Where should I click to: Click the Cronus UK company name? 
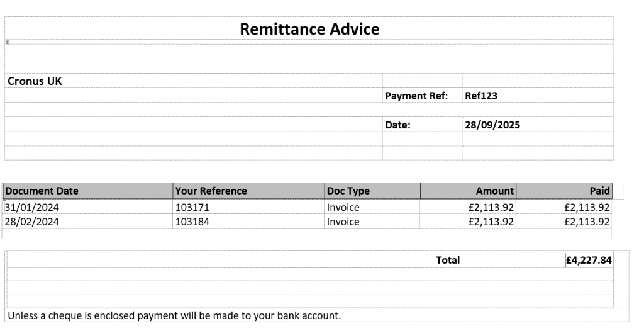click(x=35, y=81)
